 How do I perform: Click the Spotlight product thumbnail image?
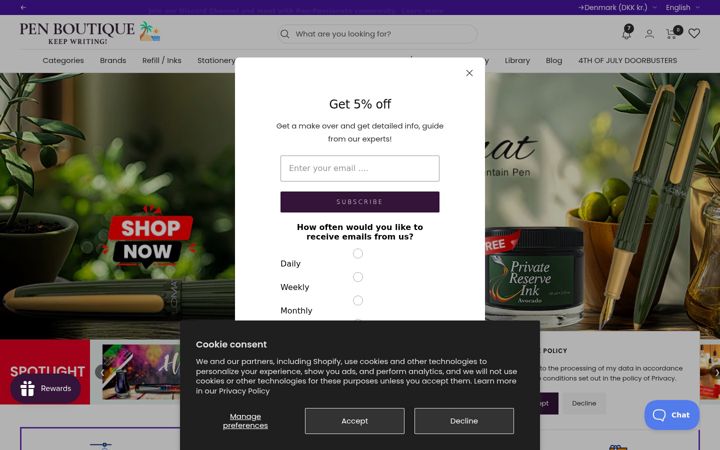(141, 372)
